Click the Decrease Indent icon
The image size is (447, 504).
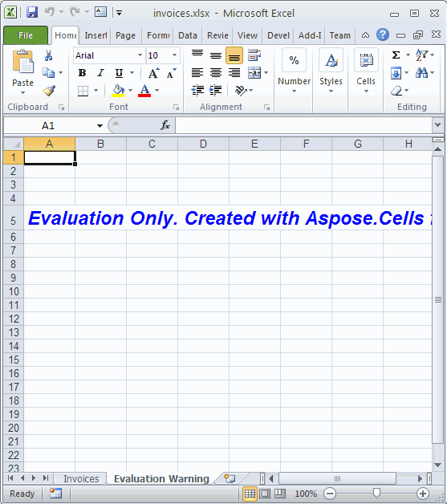point(197,91)
